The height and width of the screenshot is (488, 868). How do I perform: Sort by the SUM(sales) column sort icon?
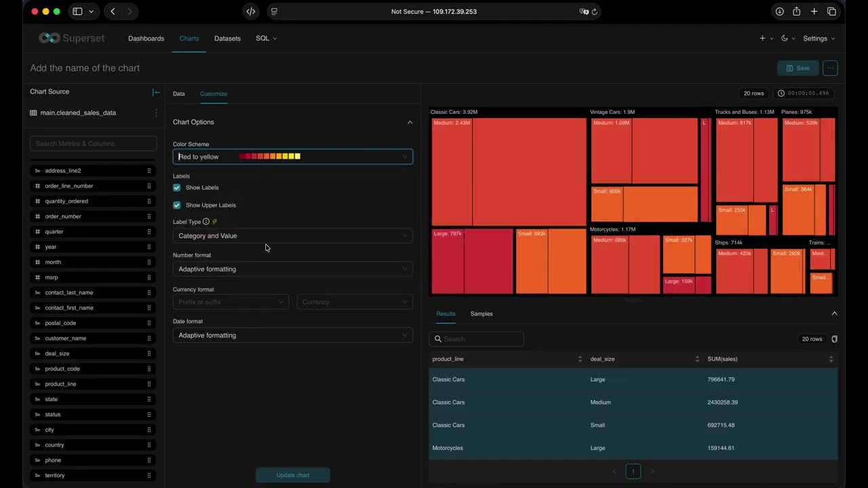click(x=831, y=359)
